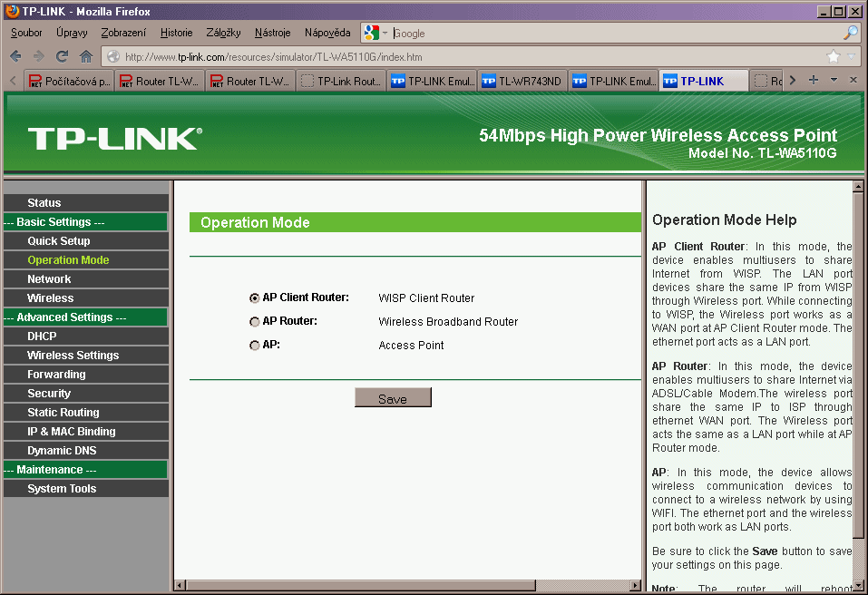Open a new tab with the plus icon
868x595 pixels.
(814, 80)
